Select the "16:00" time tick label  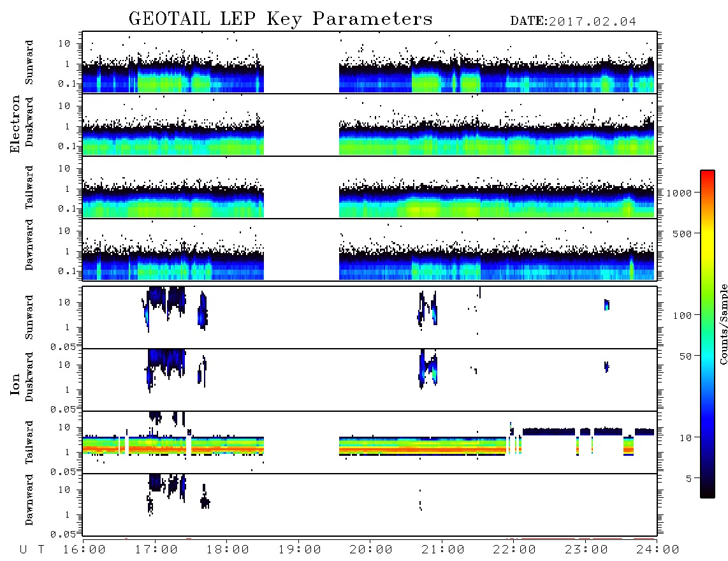point(85,550)
